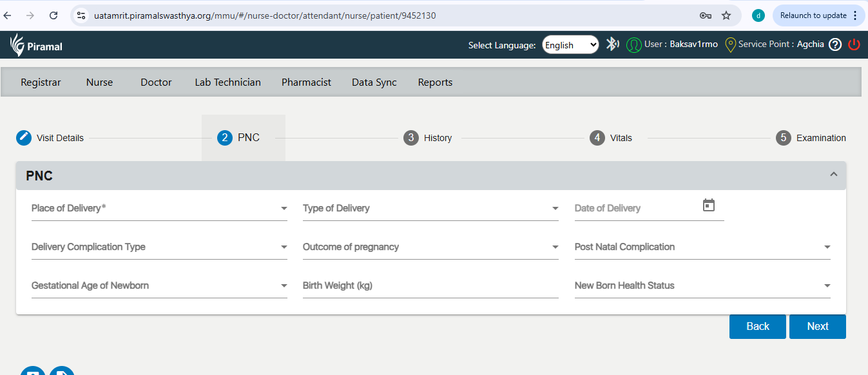Open the New Born Health Status dropdown
Viewport: 868px width, 375px height.
[702, 286]
